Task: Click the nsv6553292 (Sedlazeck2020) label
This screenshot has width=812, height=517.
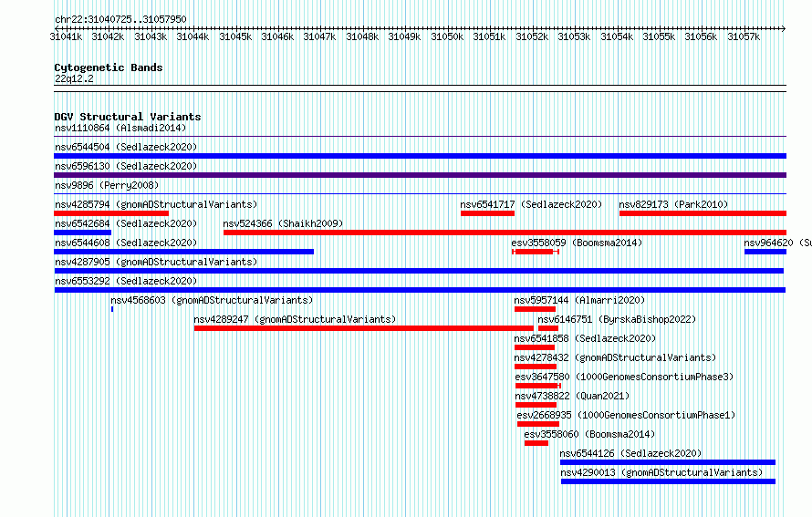Action: (x=126, y=281)
